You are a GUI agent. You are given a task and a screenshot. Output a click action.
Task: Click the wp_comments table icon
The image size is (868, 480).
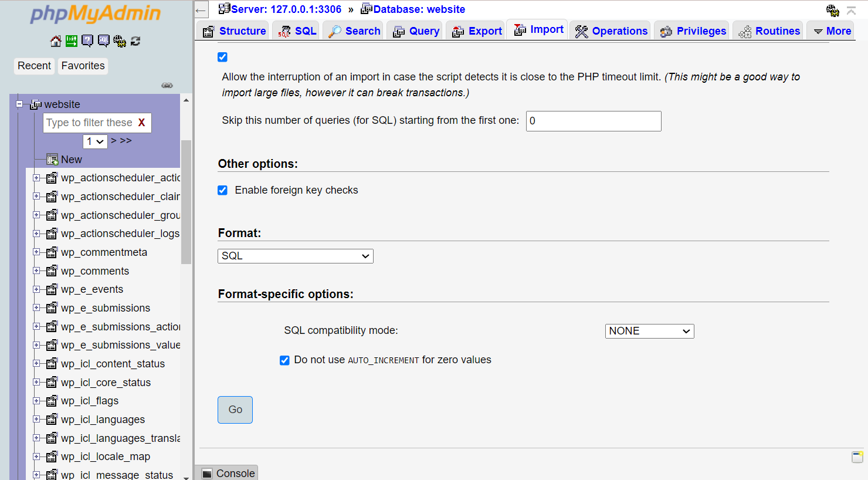point(52,271)
